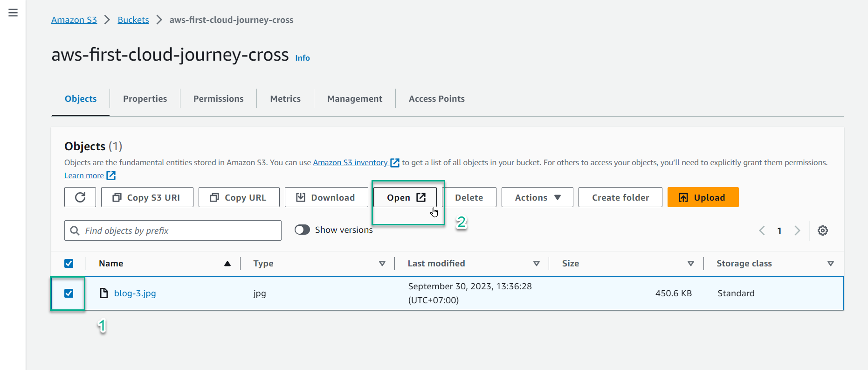Open the hamburger navigation menu
Image resolution: width=868 pixels, height=370 pixels.
pos(13,13)
